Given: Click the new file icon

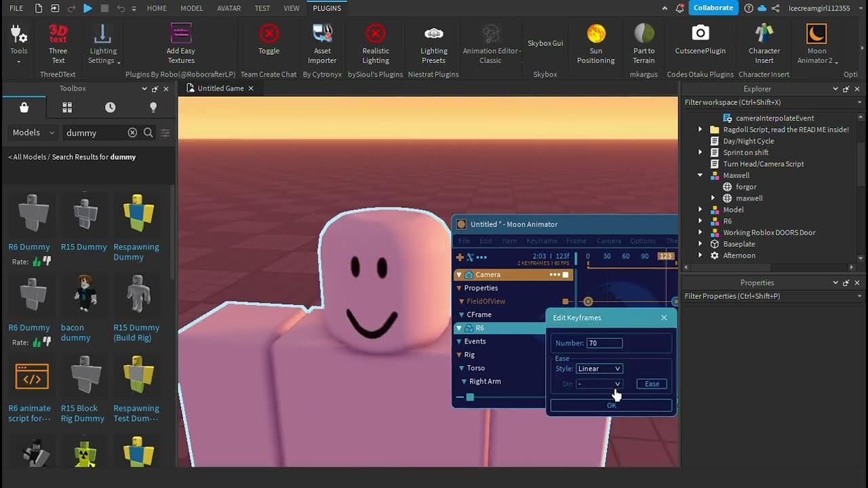Looking at the screenshot, I should (39, 8).
